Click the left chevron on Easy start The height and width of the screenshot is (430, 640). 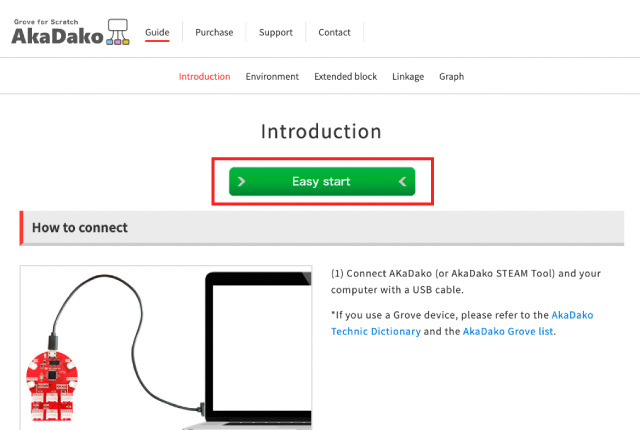tap(402, 182)
